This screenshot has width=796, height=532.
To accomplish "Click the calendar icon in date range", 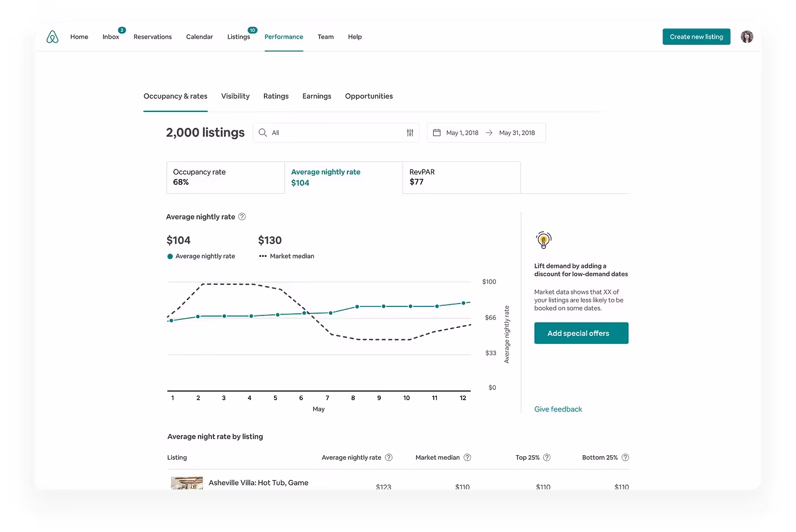I will (x=437, y=132).
